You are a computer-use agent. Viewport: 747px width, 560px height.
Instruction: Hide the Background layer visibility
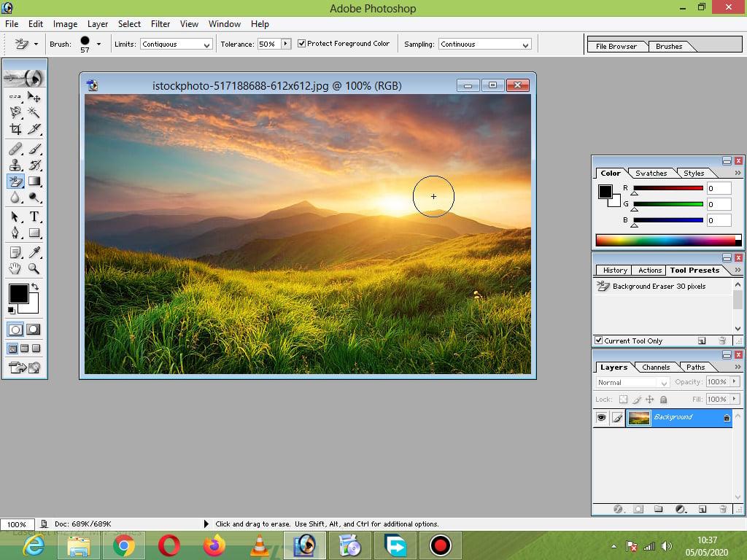tap(600, 417)
